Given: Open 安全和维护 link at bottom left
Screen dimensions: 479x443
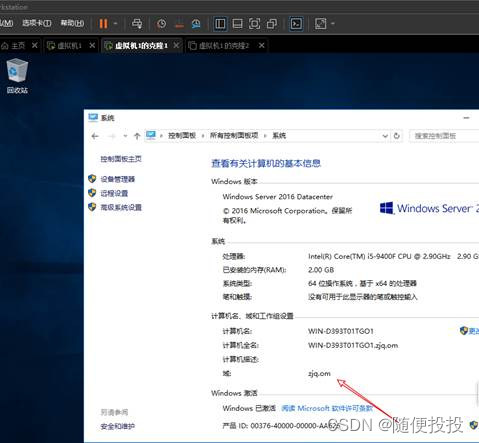Looking at the screenshot, I should coord(118,426).
